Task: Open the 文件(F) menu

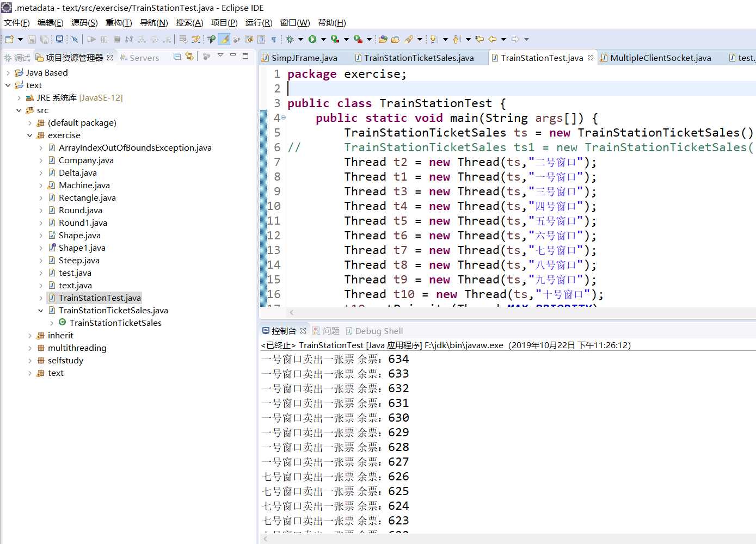Action: tap(17, 23)
